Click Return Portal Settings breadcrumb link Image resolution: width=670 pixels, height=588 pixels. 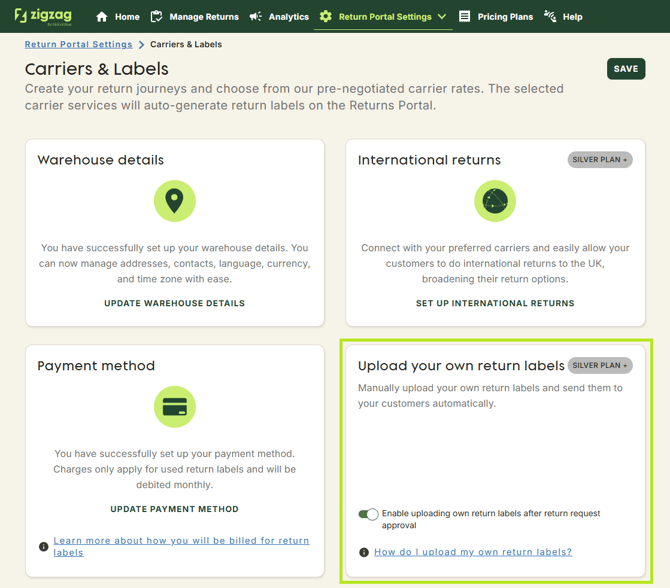pos(78,44)
